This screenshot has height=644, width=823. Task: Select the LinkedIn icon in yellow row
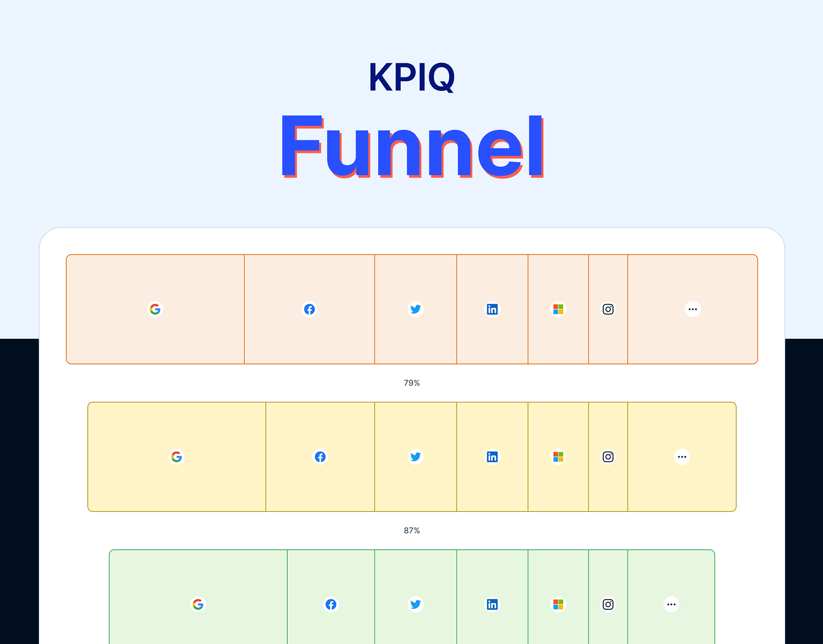492,457
